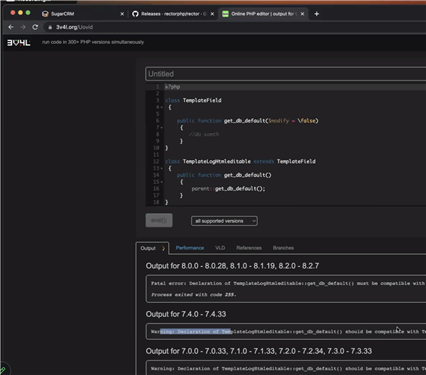426x375 pixels.
Task: Go back with browser back arrow
Action: 11,27
